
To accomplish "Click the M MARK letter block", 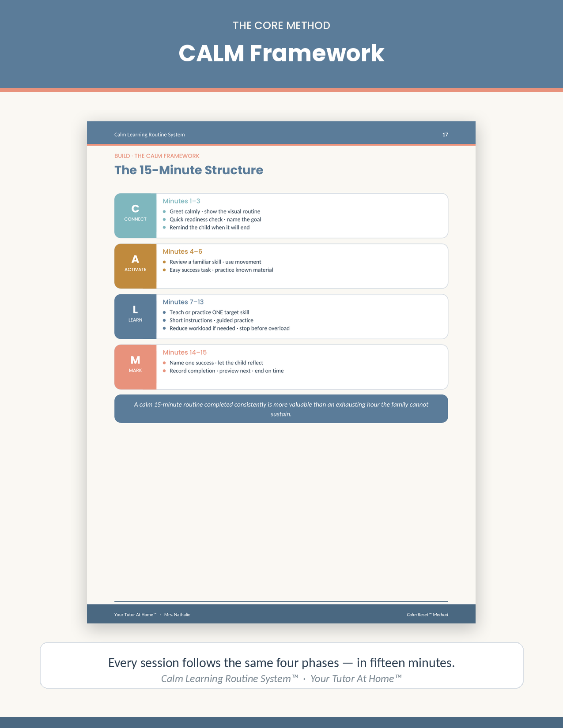I will pos(136,367).
